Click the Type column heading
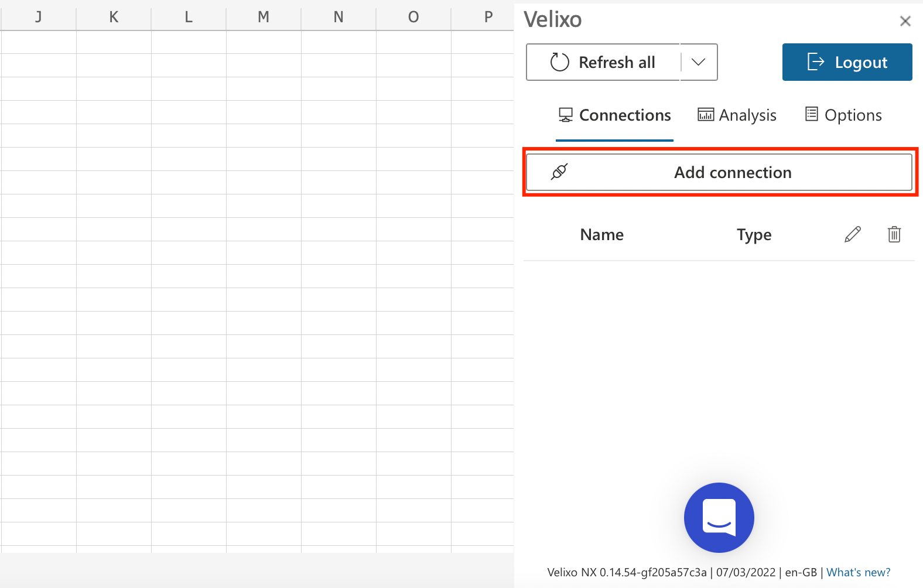The width and height of the screenshot is (923, 588). (x=754, y=235)
